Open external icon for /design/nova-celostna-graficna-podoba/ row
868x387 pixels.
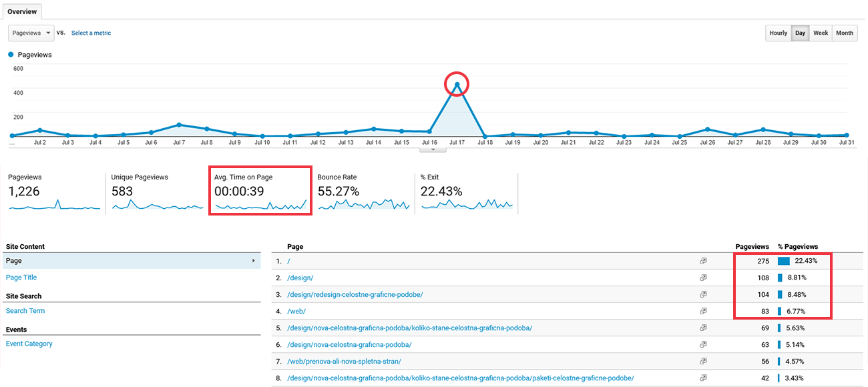pos(703,344)
